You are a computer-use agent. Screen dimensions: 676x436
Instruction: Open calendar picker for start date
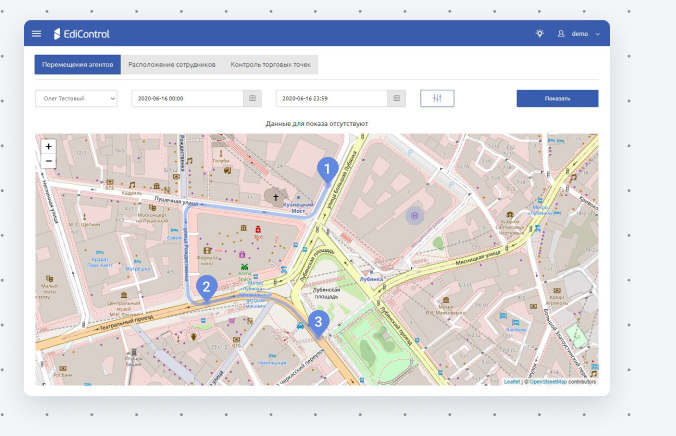click(254, 98)
